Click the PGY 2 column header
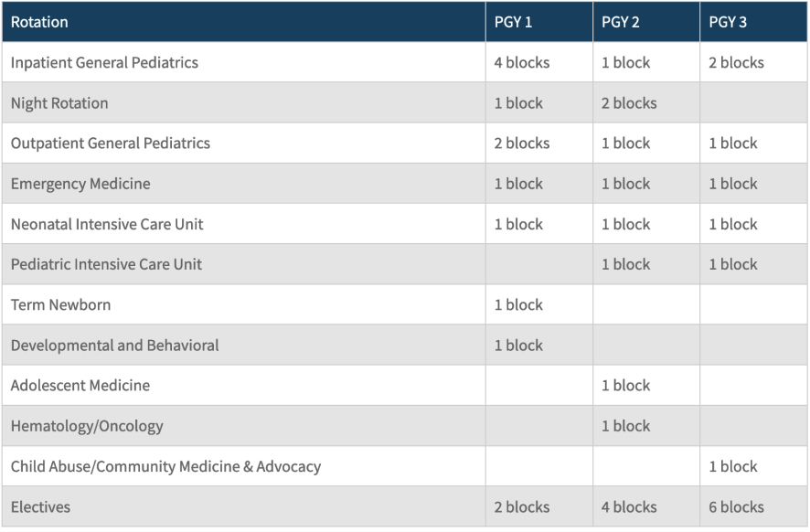 tap(620, 22)
